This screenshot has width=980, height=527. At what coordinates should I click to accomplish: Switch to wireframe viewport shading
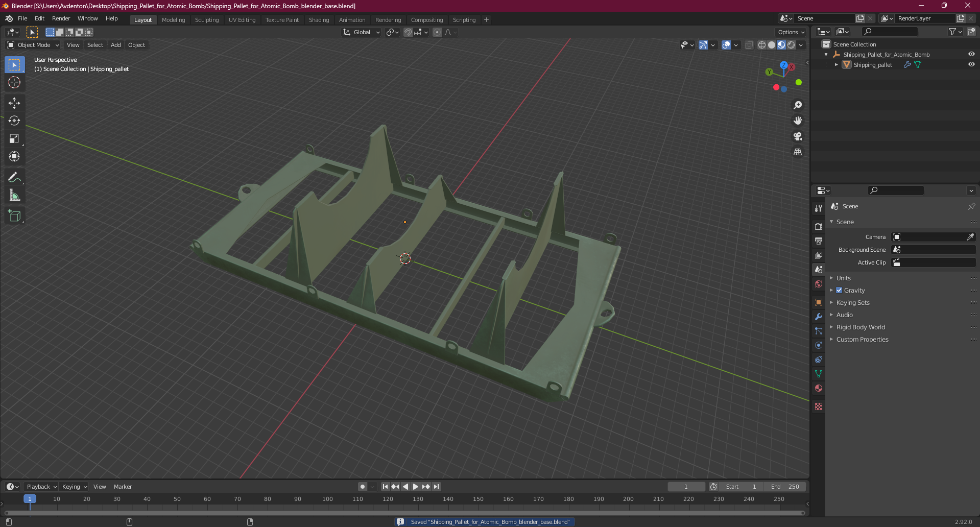pyautogui.click(x=762, y=45)
